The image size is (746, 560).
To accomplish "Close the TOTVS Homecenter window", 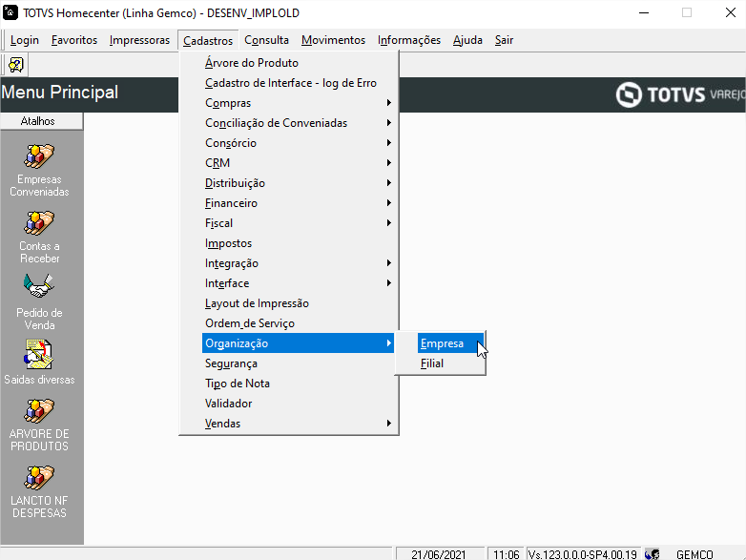I will pyautogui.click(x=731, y=12).
